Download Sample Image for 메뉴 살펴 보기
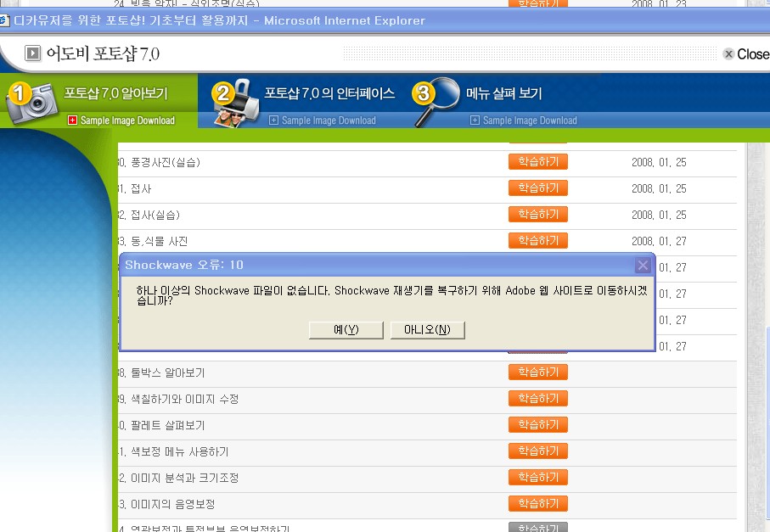The height and width of the screenshot is (532, 770). pyautogui.click(x=530, y=120)
